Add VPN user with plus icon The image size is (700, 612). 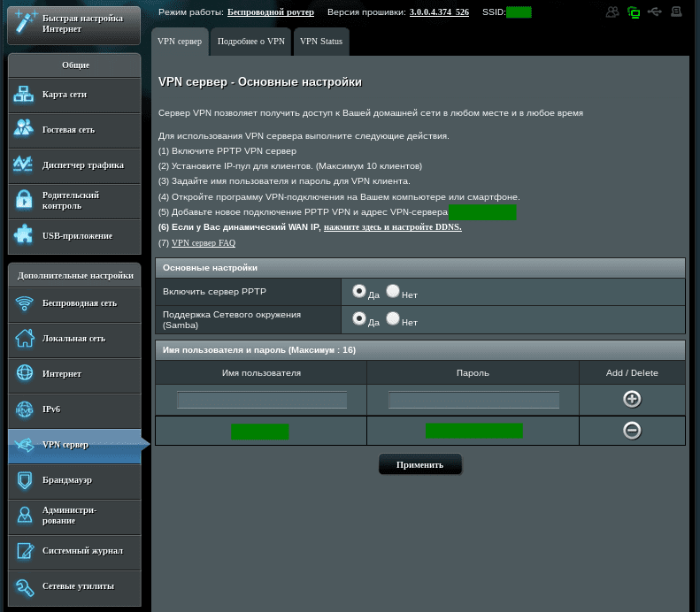click(x=632, y=399)
